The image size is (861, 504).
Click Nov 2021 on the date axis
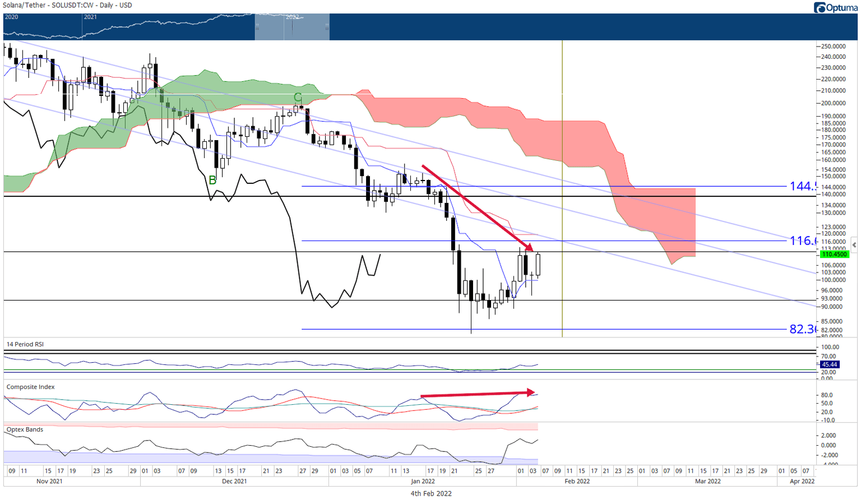coord(49,482)
